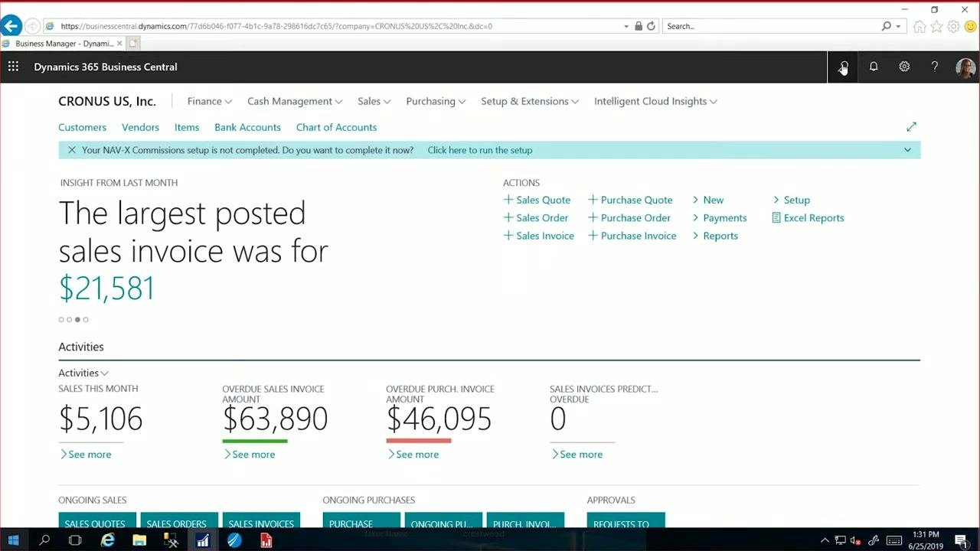
Task: Create a new Purchase Order
Action: (629, 218)
